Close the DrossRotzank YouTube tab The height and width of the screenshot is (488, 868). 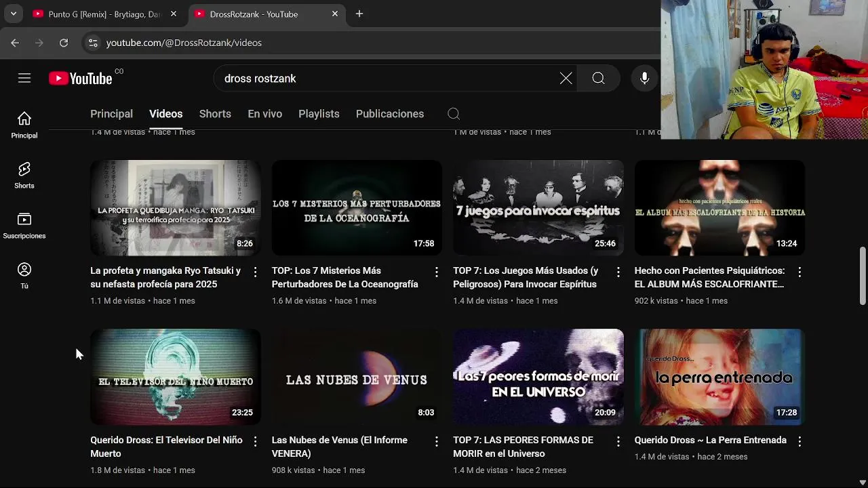click(335, 14)
